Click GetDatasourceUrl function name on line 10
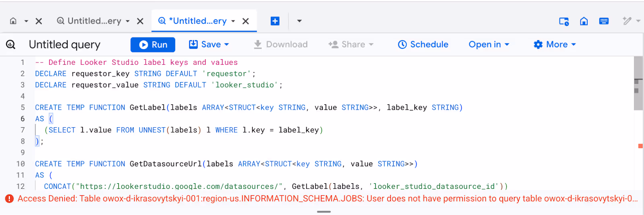Image resolution: width=644 pixels, height=215 pixels. click(165, 164)
